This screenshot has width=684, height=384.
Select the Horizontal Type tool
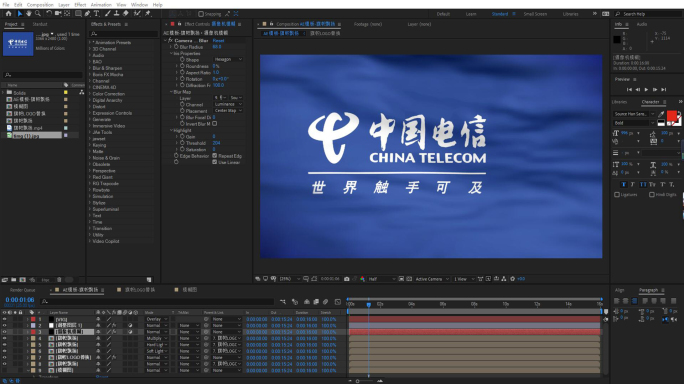(96, 14)
